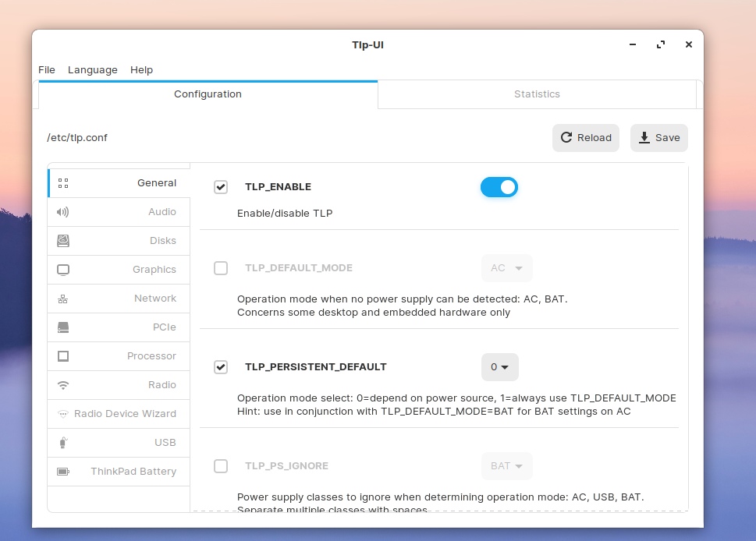Screen dimensions: 756x541
Task: Open the Language menu
Action: 92,70
